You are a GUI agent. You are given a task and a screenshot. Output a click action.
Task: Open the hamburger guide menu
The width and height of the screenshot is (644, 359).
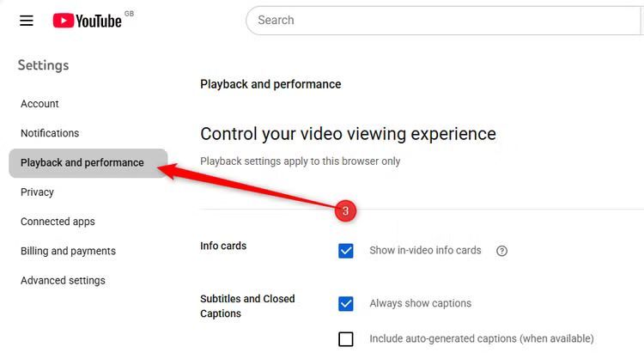click(x=27, y=21)
